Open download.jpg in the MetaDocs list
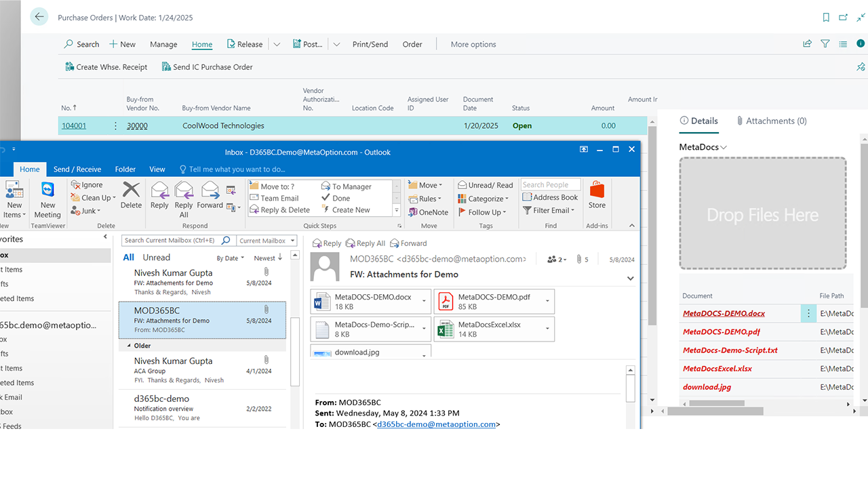 [707, 387]
